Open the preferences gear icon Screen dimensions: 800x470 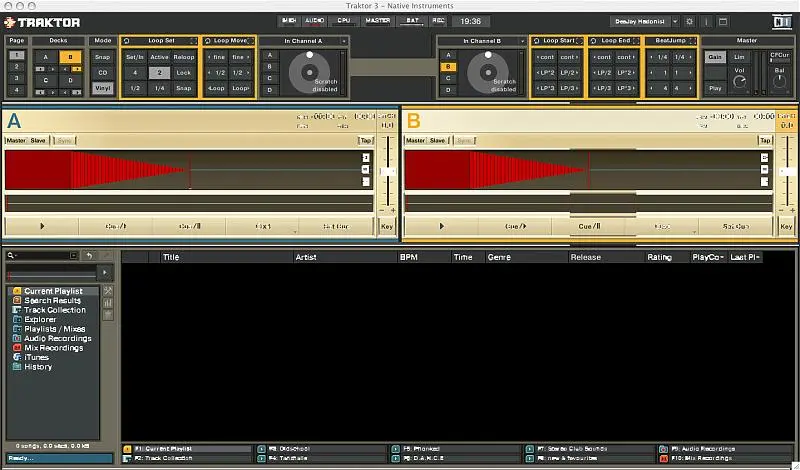tap(689, 20)
